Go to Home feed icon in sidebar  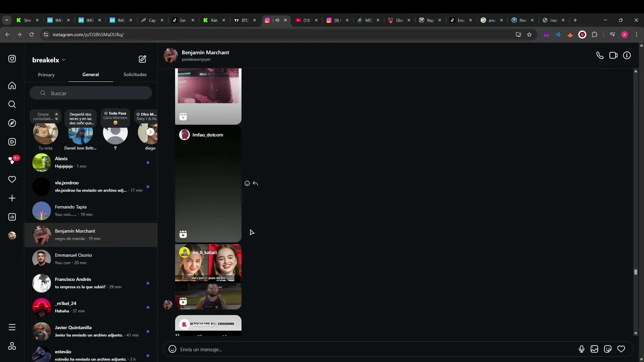click(12, 85)
